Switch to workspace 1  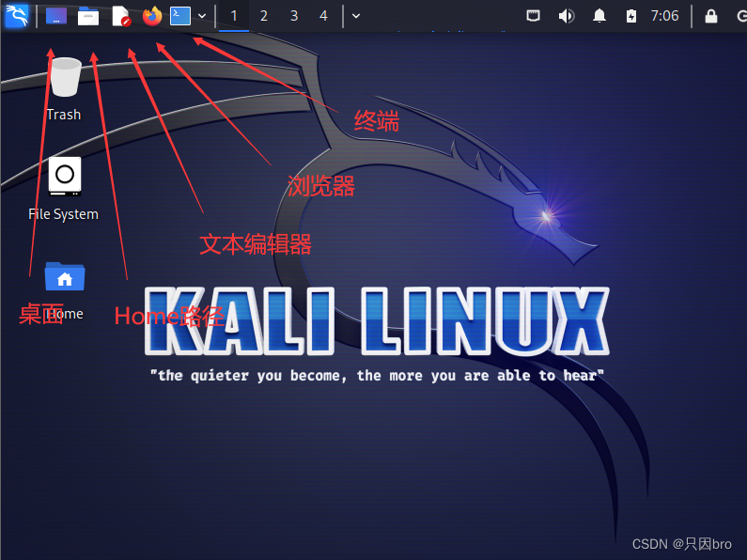pyautogui.click(x=234, y=16)
